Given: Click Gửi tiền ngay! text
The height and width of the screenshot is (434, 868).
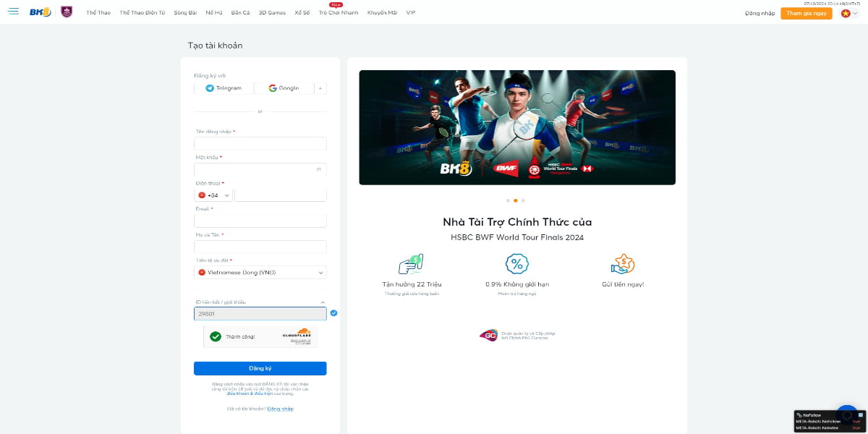Looking at the screenshot, I should tap(623, 284).
